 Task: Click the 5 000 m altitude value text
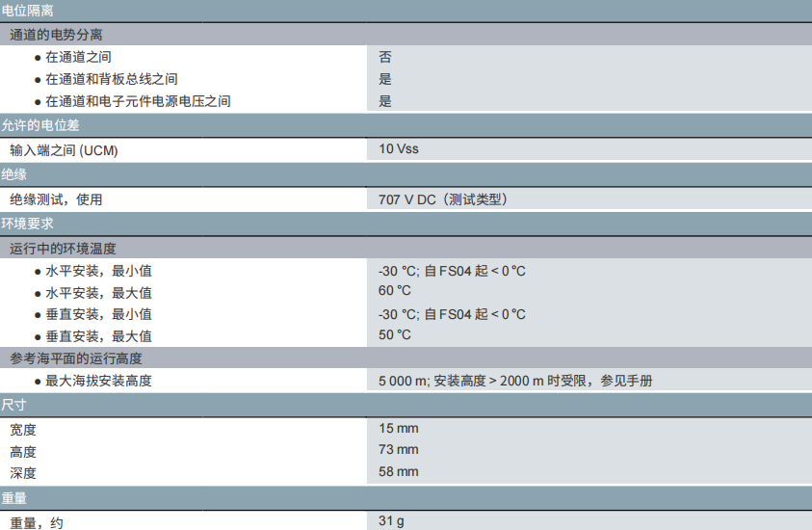(403, 381)
